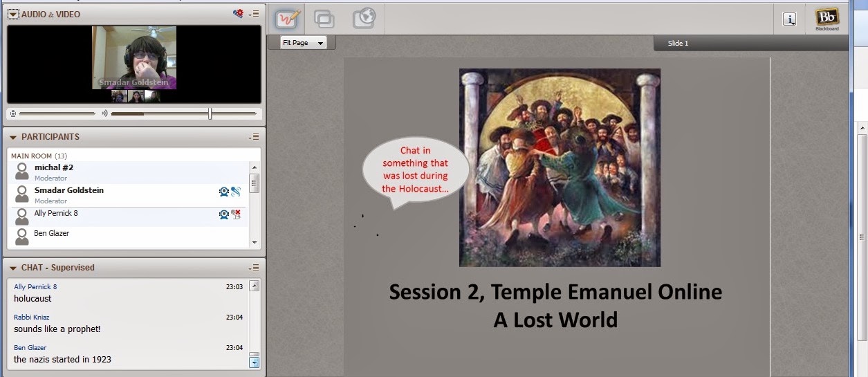Click Smadar Goldstein's main video feed
868x377 pixels.
(x=134, y=57)
